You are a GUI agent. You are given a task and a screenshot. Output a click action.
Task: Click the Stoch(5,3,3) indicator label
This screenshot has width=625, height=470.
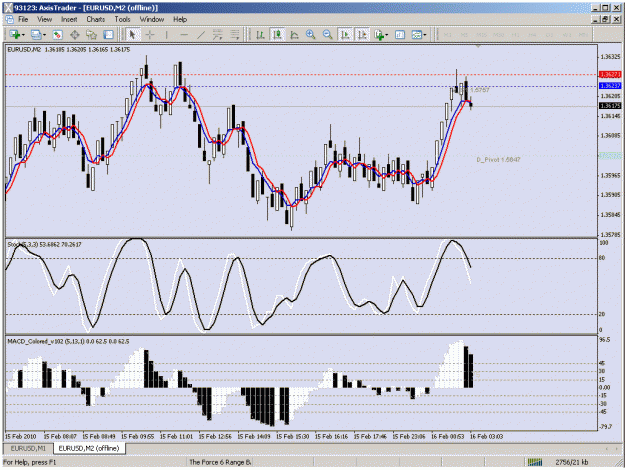click(x=44, y=244)
